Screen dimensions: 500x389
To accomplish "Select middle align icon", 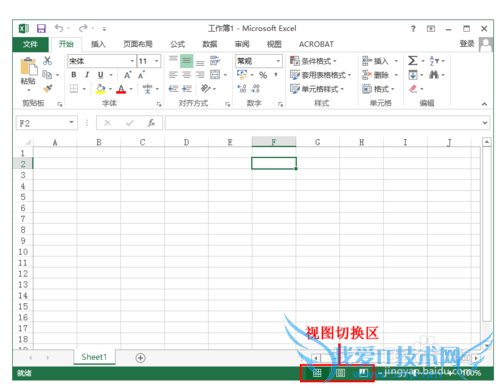I will click(187, 61).
